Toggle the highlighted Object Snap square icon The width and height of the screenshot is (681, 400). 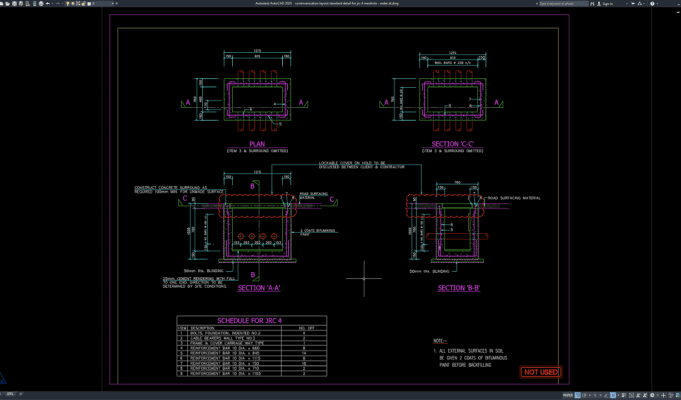pyautogui.click(x=613, y=395)
